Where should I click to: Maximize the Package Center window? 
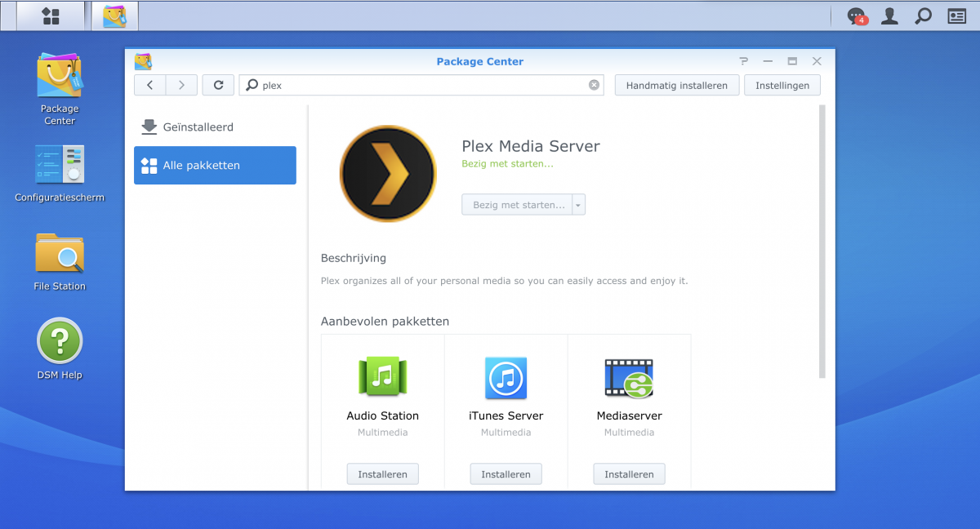[792, 61]
